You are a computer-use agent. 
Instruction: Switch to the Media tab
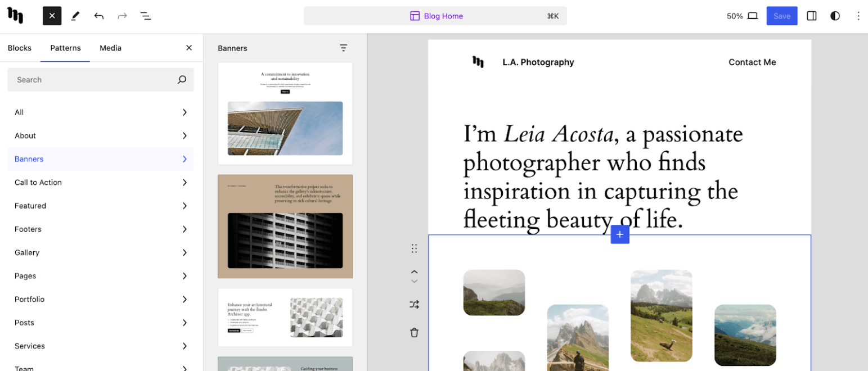(110, 48)
